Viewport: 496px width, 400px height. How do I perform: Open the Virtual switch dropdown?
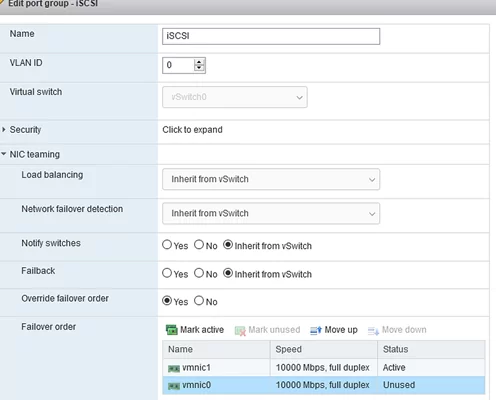[x=235, y=97]
